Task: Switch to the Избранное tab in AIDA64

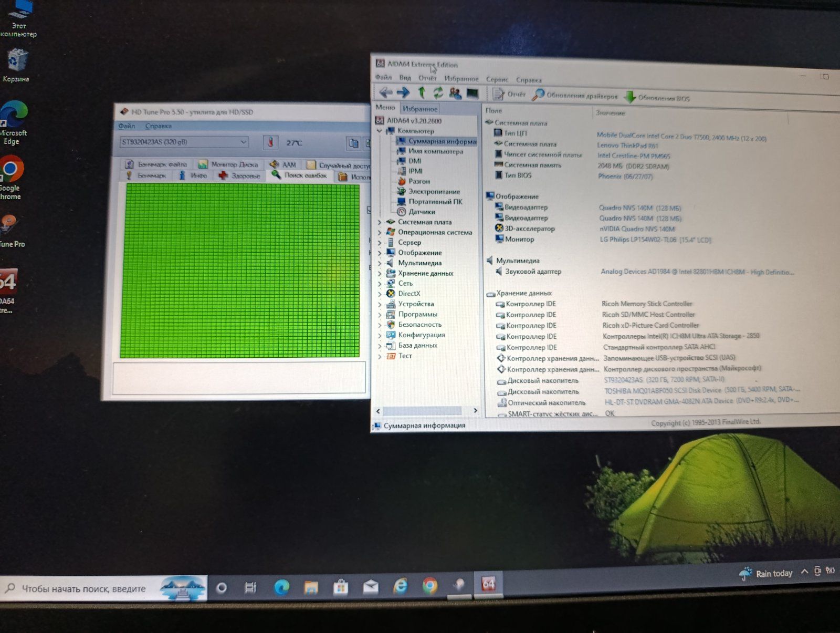Action: [x=420, y=109]
